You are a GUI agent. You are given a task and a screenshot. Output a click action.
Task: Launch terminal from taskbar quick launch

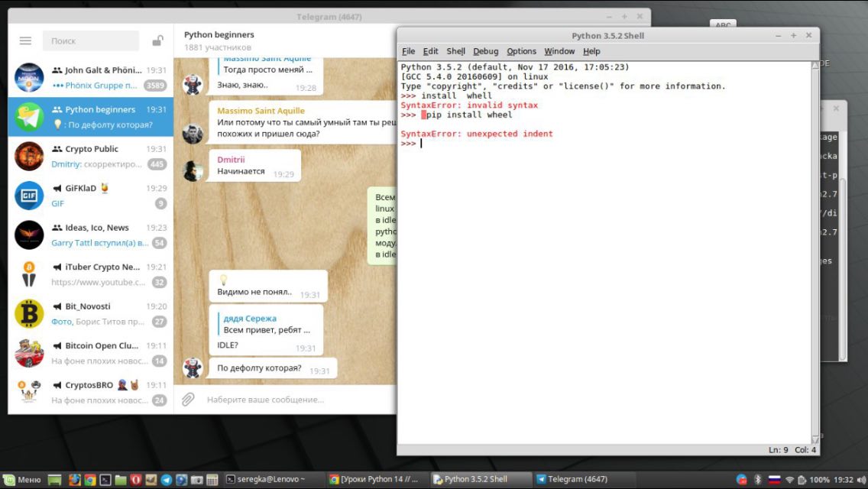(x=105, y=480)
